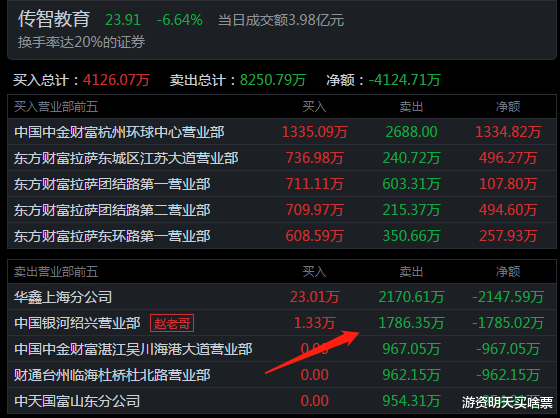This screenshot has height=418, width=560.
Task: Click buy amount 23.01万
Action: pyautogui.click(x=315, y=297)
